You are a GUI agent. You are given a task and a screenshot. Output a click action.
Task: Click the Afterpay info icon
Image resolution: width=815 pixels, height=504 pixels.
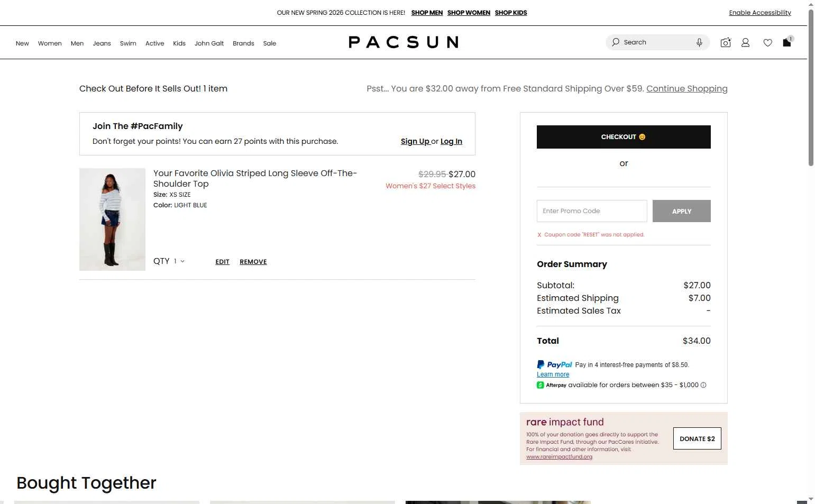point(703,385)
